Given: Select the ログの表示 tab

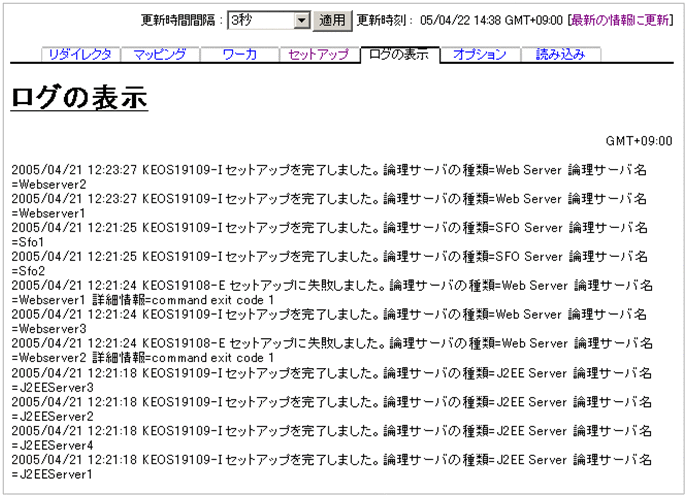Looking at the screenshot, I should point(399,54).
